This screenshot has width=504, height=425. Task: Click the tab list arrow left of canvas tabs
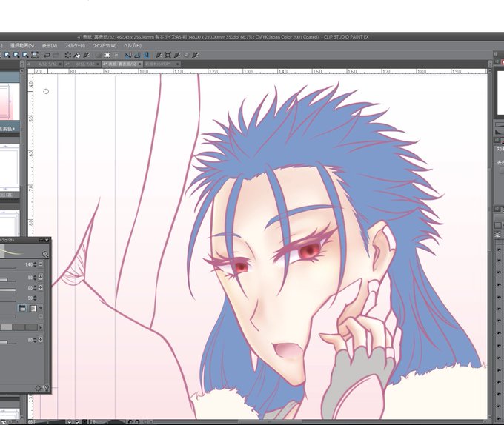(x=22, y=64)
